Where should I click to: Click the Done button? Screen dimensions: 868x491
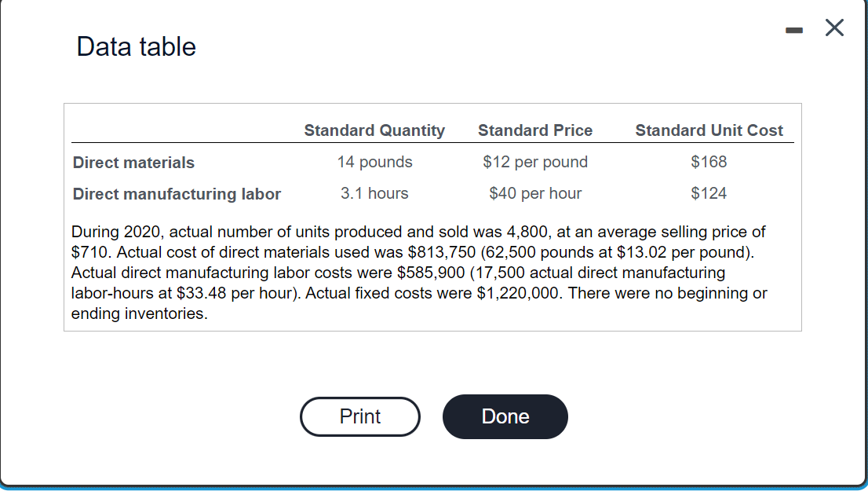click(x=505, y=416)
